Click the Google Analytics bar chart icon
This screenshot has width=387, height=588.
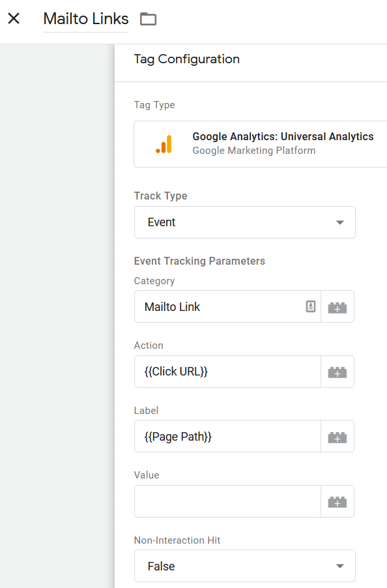pos(164,144)
